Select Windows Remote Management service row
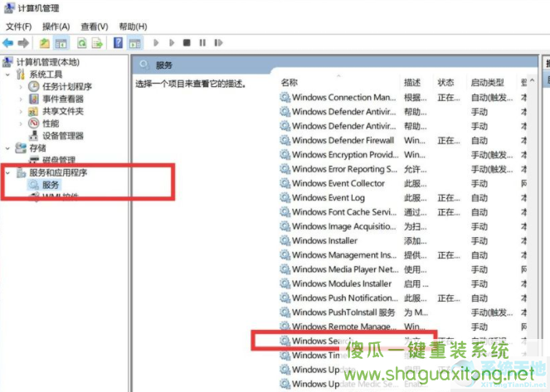This screenshot has width=550, height=392. click(x=403, y=327)
